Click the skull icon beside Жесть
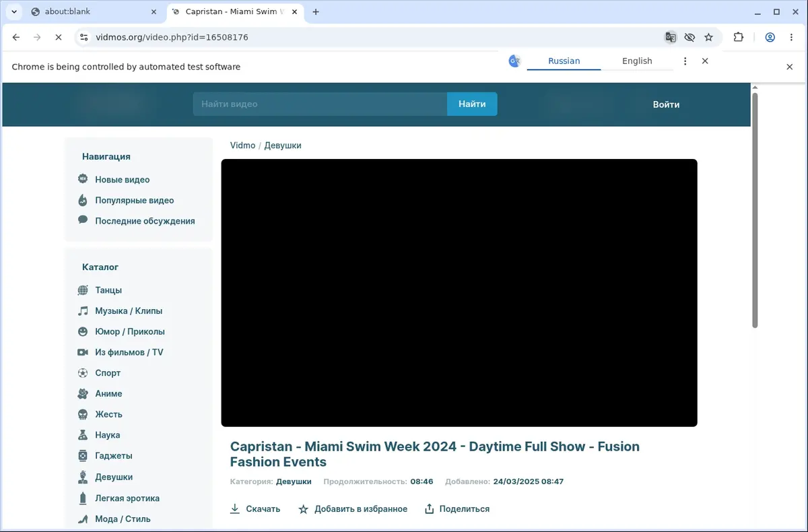 tap(83, 414)
